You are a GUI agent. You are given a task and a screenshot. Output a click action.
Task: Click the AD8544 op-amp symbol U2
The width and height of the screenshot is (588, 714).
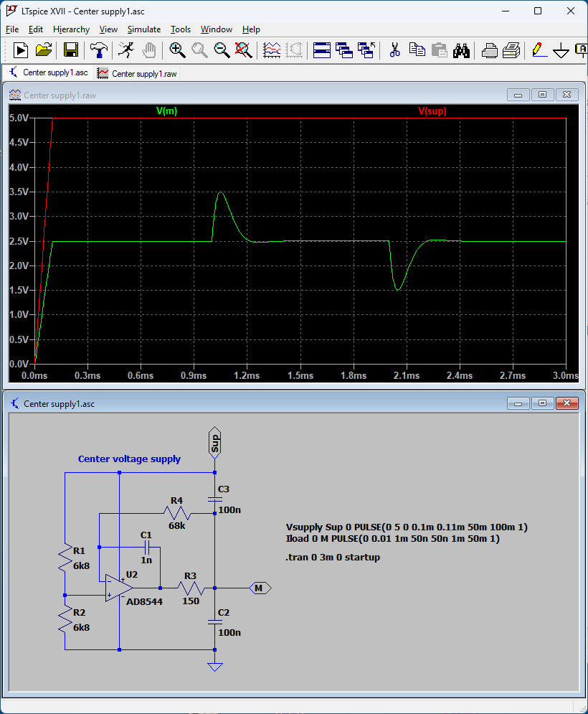(x=118, y=588)
